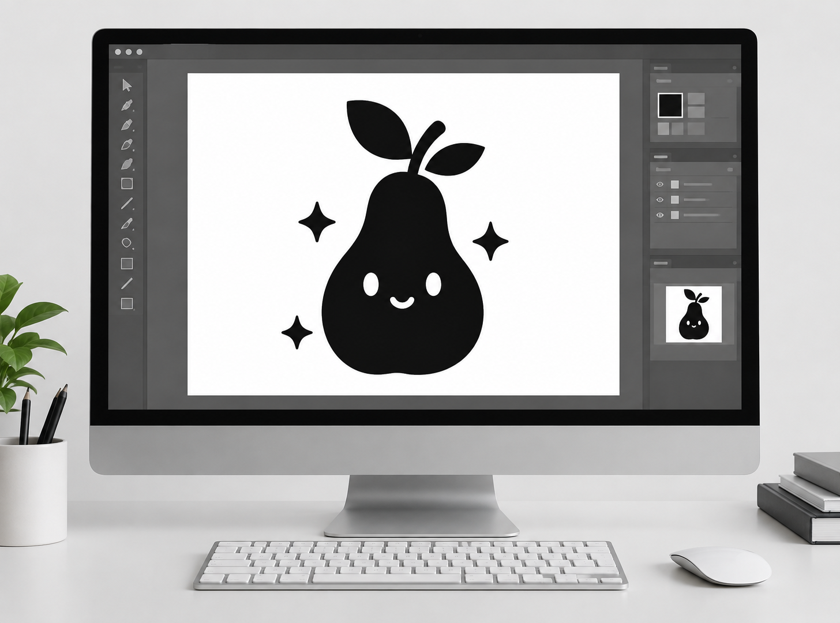The width and height of the screenshot is (840, 623).
Task: Select the arrow selection tool
Action: coord(127,85)
